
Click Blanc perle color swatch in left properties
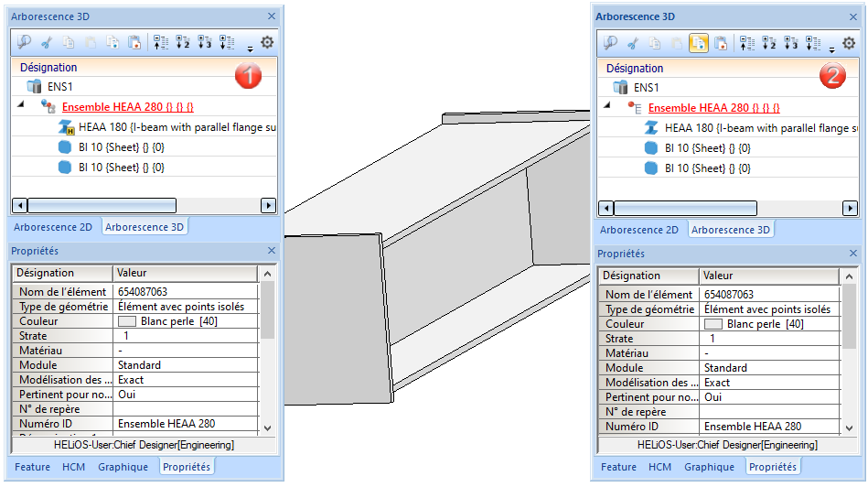click(127, 321)
